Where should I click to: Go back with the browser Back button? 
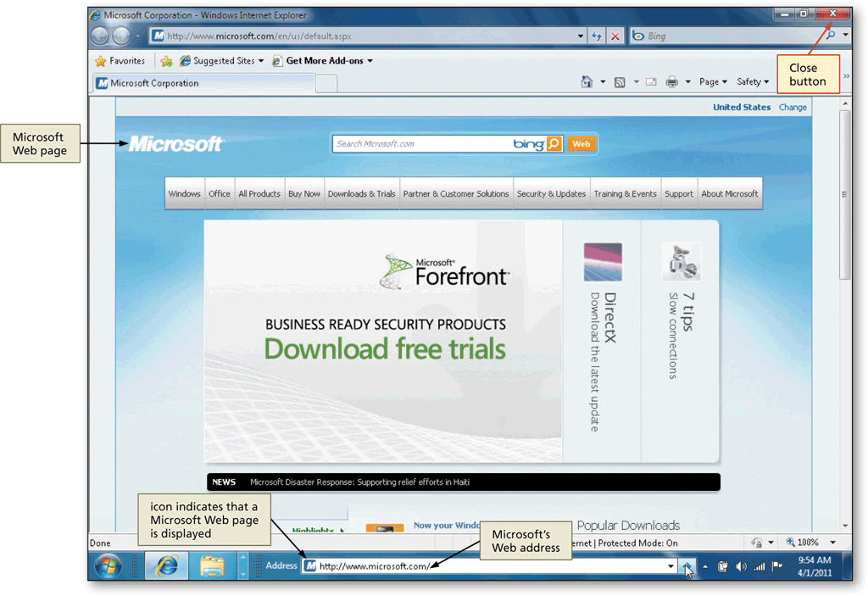[x=100, y=36]
